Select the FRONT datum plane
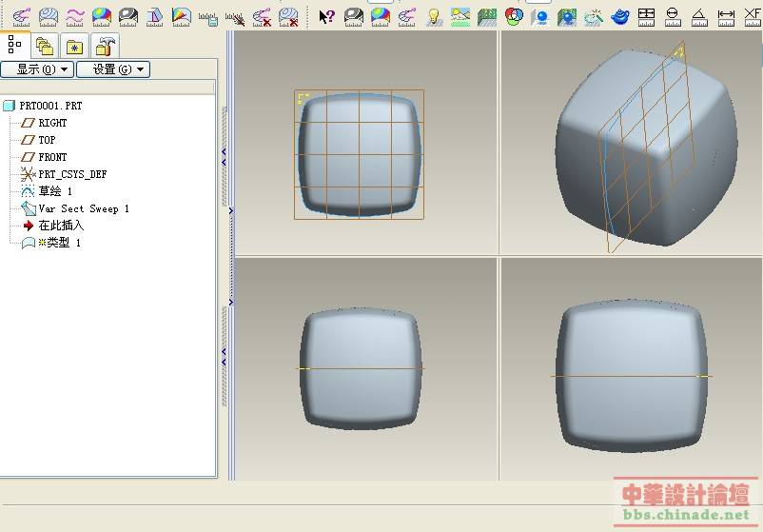Image resolution: width=763 pixels, height=532 pixels. pyautogui.click(x=52, y=157)
